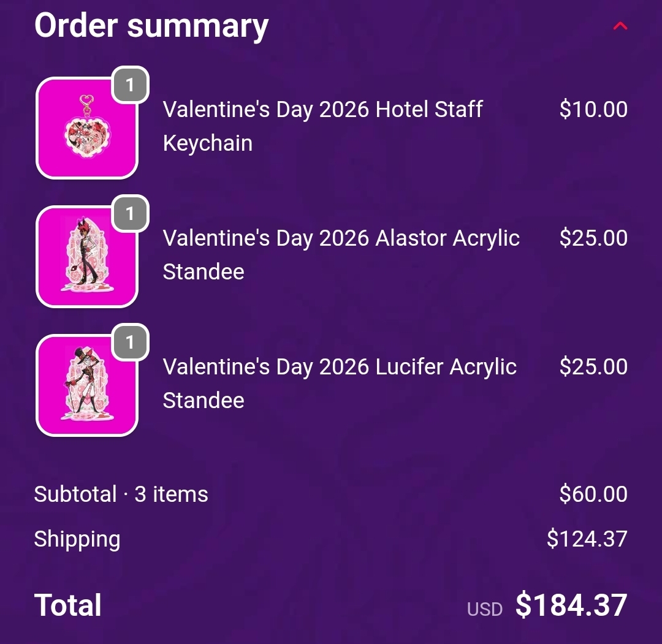Select the Hotel Staff Keychain product name
This screenshot has height=644, width=662.
(322, 126)
